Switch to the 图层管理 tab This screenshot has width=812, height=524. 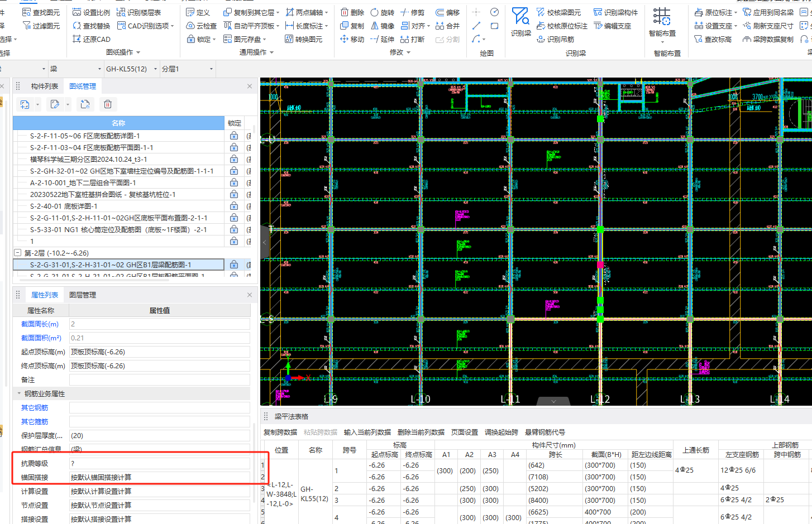coord(82,295)
